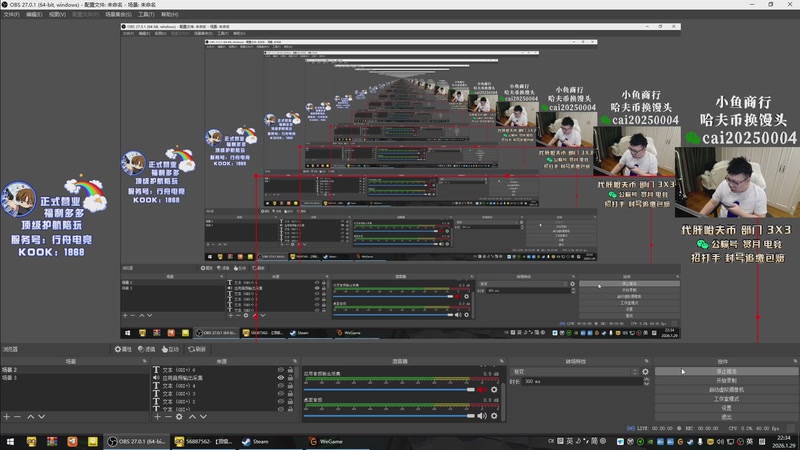Open the 工具(T) menu
The width and height of the screenshot is (800, 450).
coord(146,14)
